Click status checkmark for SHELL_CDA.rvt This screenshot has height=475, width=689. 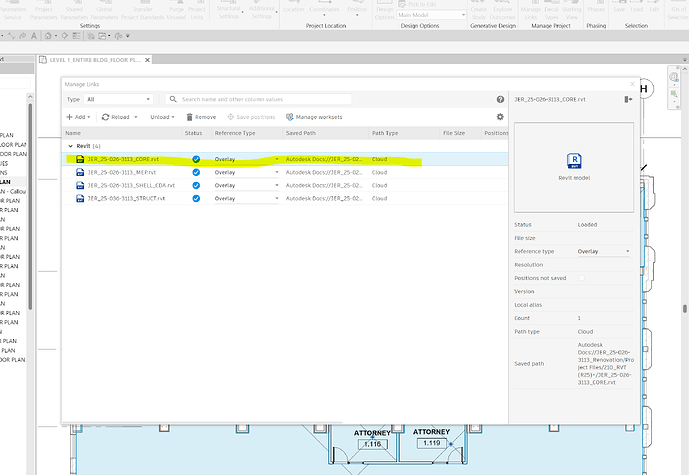click(196, 185)
